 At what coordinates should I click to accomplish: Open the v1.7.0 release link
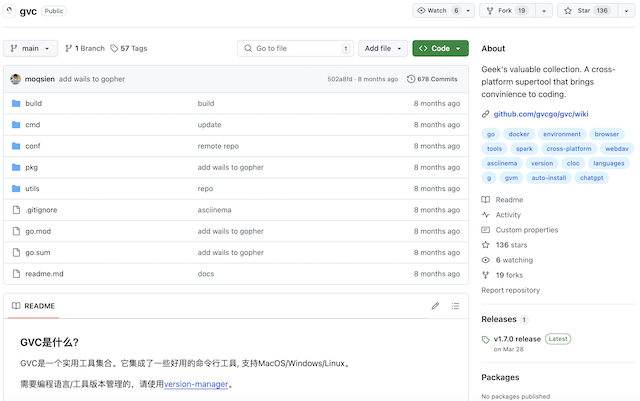pyautogui.click(x=517, y=339)
